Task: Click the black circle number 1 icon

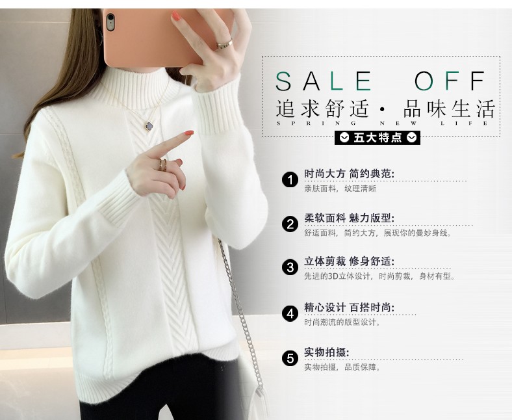Action: 290,179
